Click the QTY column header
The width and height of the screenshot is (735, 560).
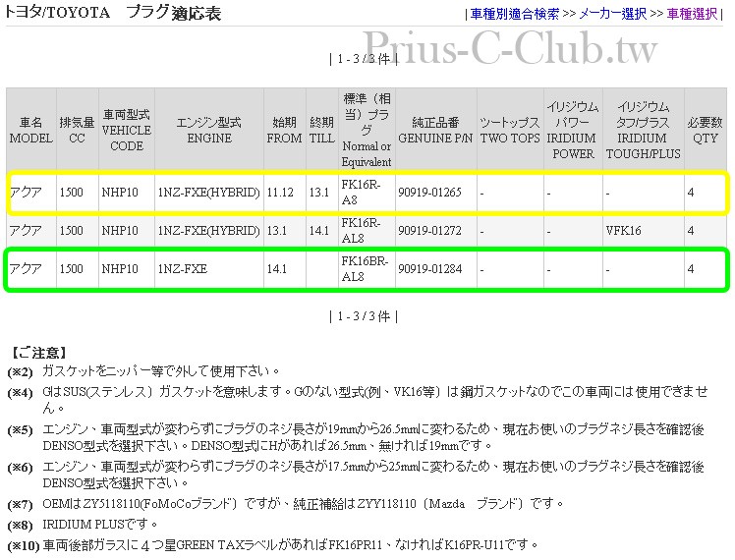[x=705, y=130]
